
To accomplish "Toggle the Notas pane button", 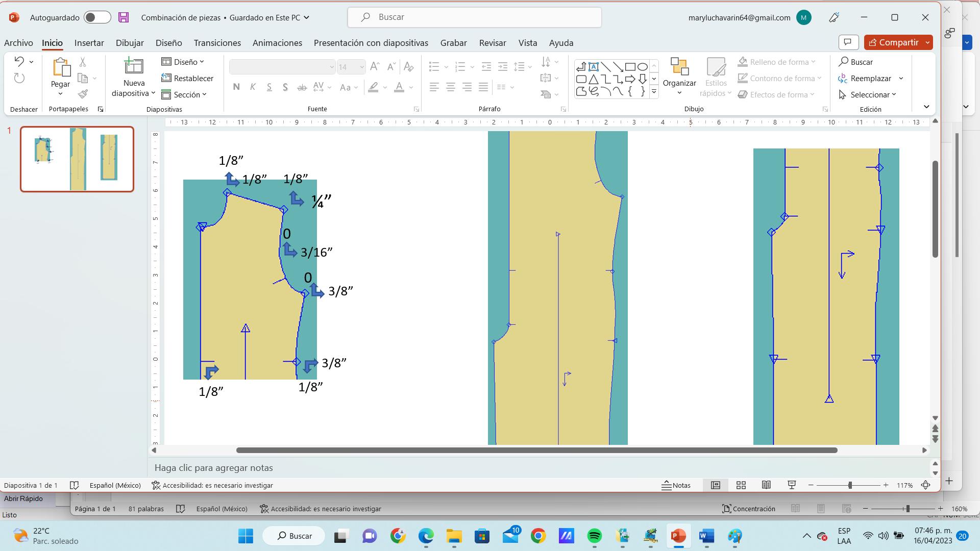I will pos(676,485).
